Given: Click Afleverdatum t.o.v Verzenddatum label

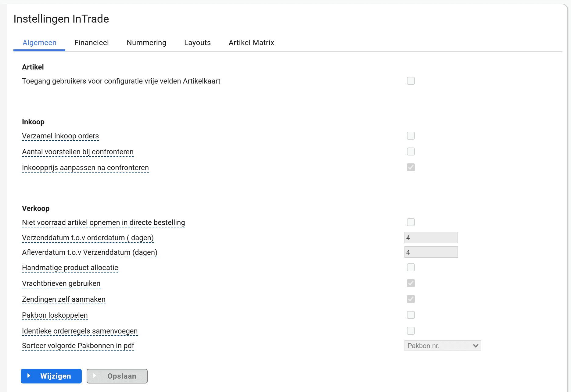Looking at the screenshot, I should (x=90, y=252).
